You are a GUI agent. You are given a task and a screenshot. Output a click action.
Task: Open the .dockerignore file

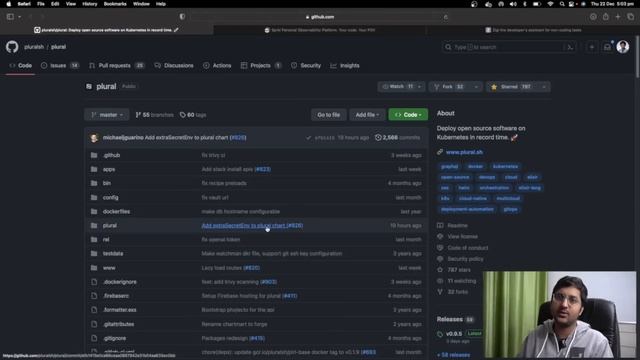click(x=120, y=282)
